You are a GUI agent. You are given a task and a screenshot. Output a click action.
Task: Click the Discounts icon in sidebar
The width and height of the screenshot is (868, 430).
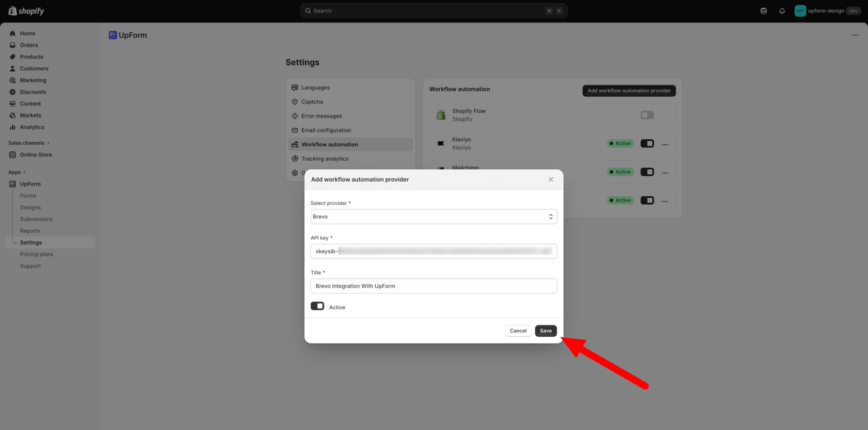[13, 92]
